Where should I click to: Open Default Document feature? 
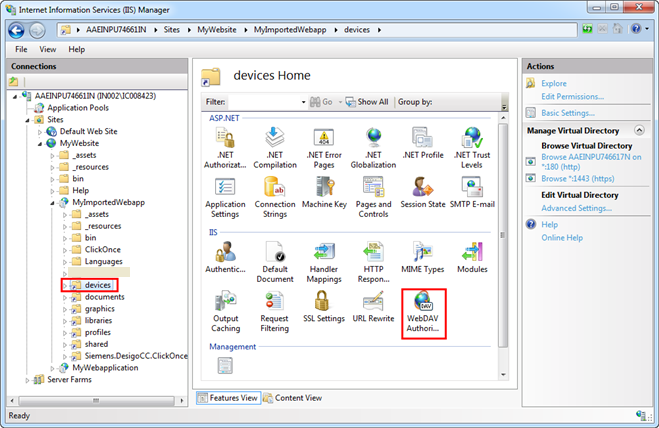point(274,258)
